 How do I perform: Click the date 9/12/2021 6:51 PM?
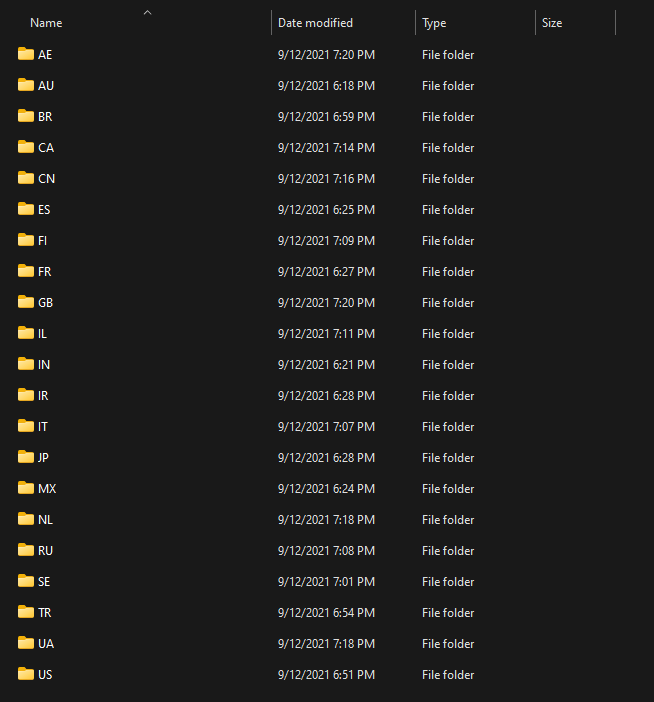326,674
